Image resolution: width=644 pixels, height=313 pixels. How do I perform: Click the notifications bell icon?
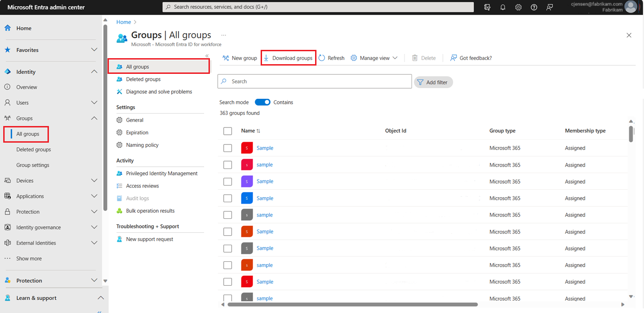[x=503, y=7]
